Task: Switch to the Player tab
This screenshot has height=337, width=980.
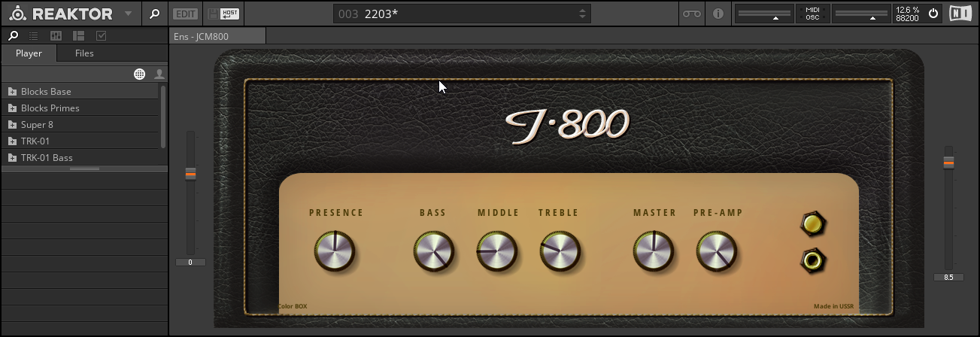Action: (x=29, y=53)
